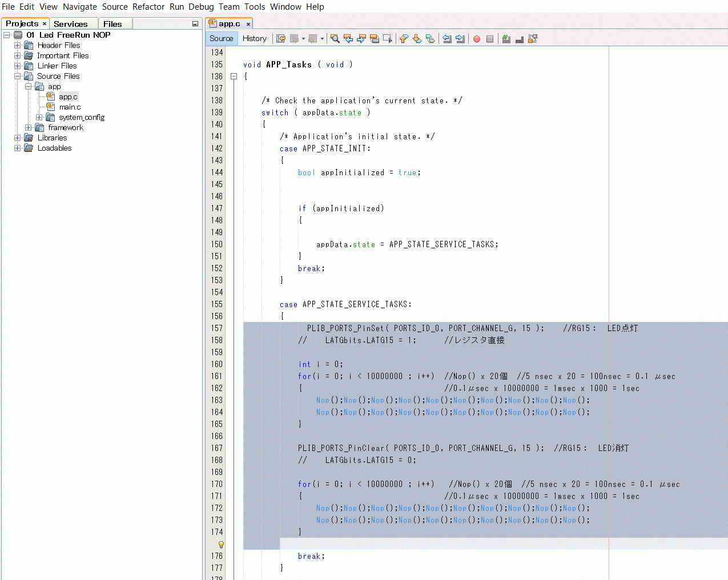Viewport: 728px width, 580px height.
Task: Expand the framework folder
Action: [29, 127]
